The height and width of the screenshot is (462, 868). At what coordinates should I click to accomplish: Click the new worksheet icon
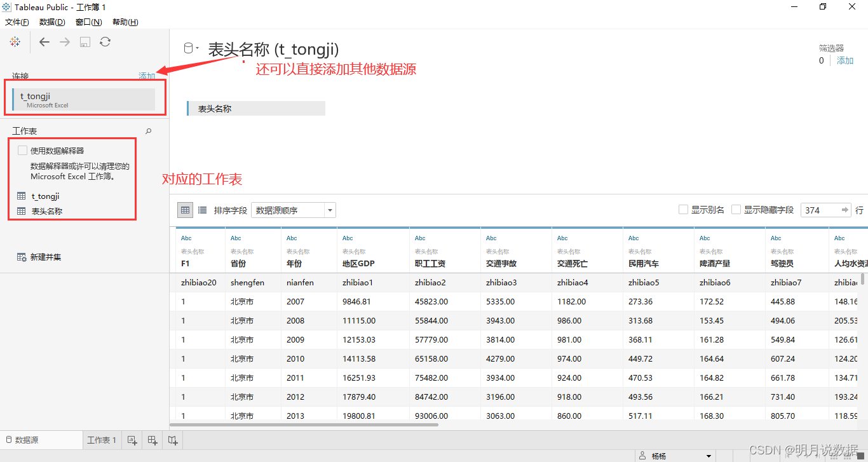(132, 440)
